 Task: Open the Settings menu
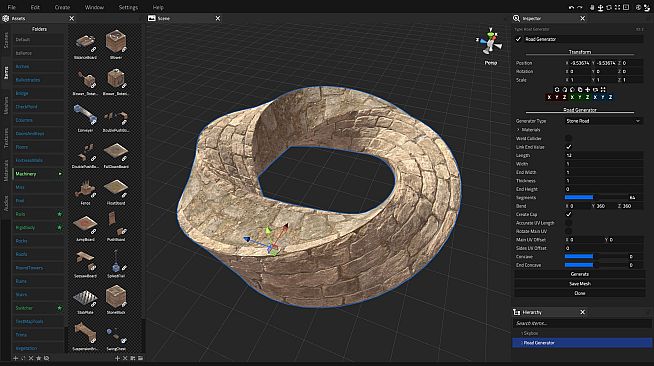[128, 7]
